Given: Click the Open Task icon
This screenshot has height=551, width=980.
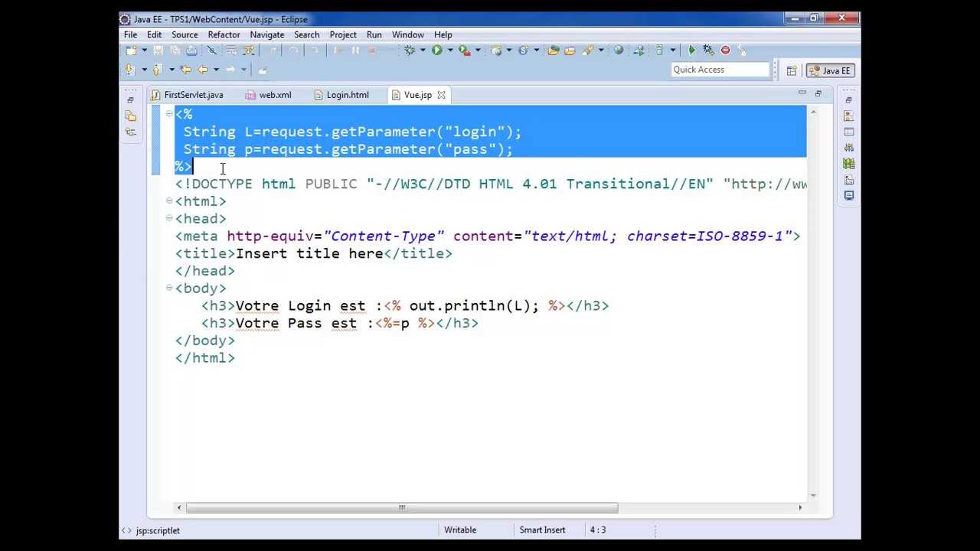Looking at the screenshot, I should click(x=570, y=51).
